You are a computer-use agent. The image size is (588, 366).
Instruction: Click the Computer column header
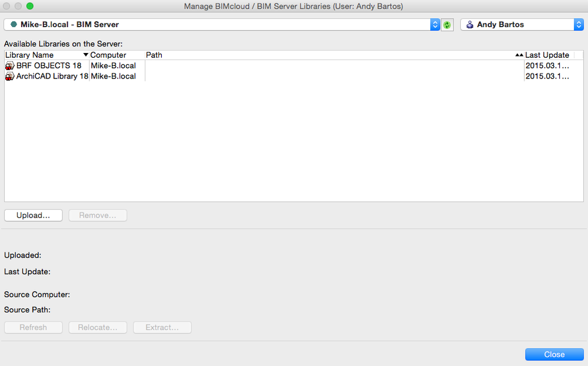point(117,55)
